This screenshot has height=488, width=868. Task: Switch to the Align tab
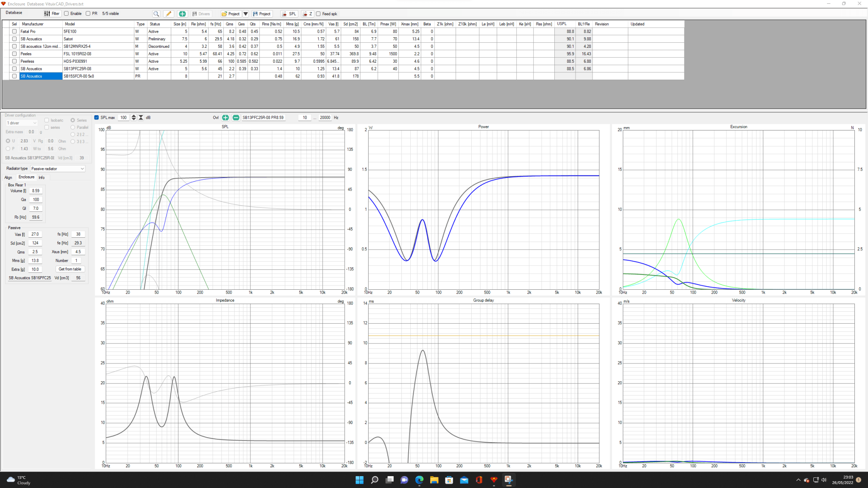click(8, 177)
